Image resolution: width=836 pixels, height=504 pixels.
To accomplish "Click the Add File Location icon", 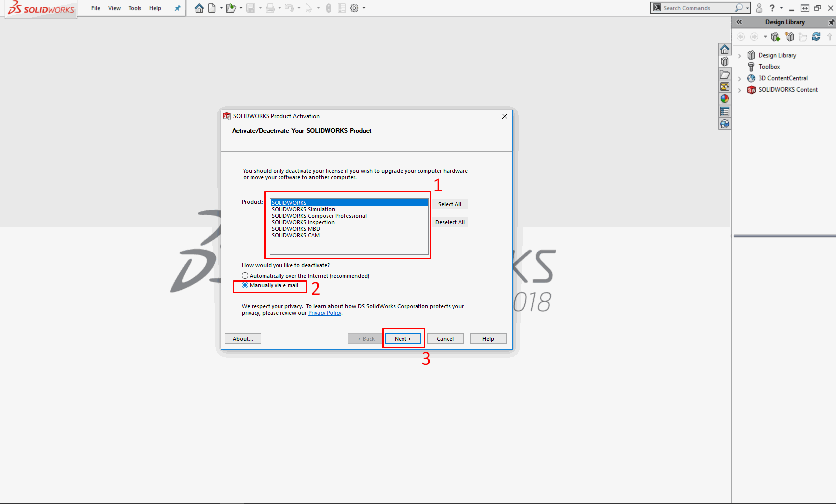I will coord(789,37).
